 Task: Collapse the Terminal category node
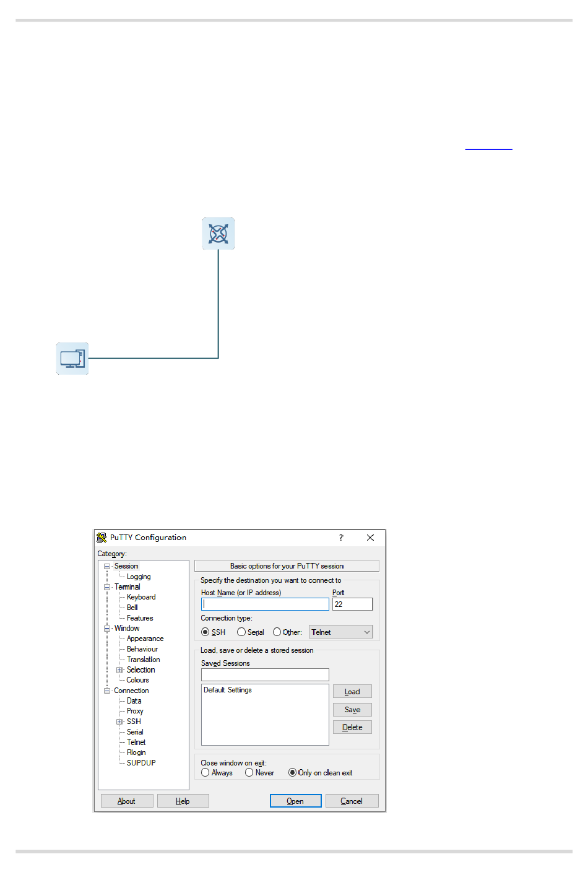(107, 587)
